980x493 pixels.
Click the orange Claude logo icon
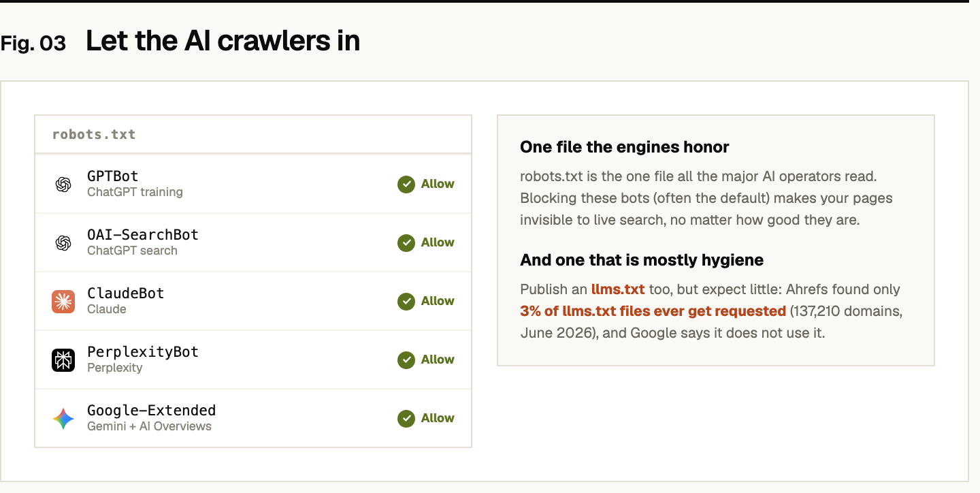[x=63, y=302]
